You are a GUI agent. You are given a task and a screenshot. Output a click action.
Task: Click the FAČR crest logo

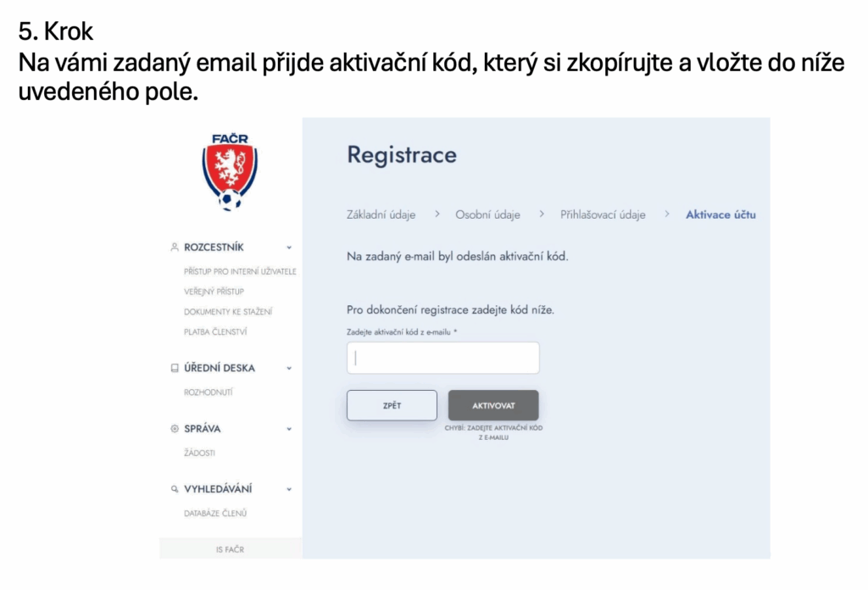tap(230, 172)
